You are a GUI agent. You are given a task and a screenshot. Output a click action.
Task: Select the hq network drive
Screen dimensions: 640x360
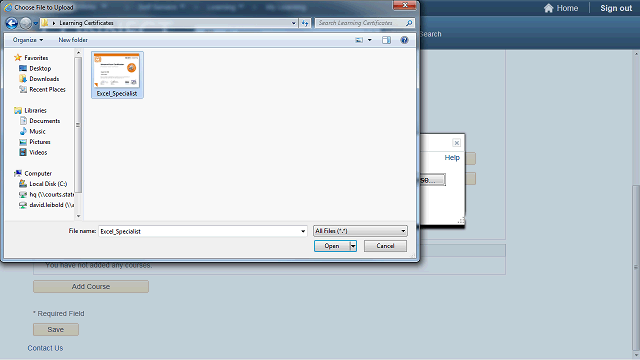coord(51,194)
